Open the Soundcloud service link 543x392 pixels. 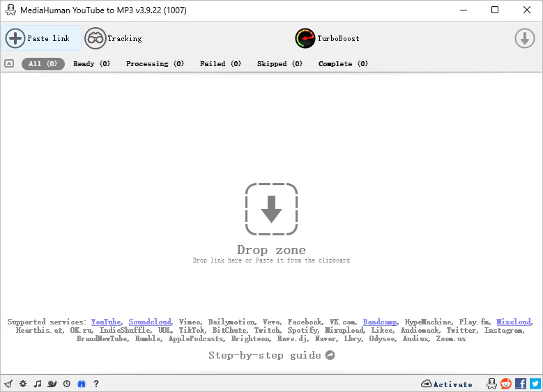point(150,322)
